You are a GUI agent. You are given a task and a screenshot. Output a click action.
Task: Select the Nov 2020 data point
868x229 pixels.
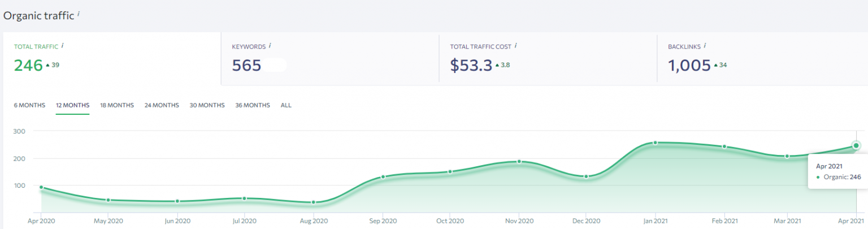click(x=519, y=162)
